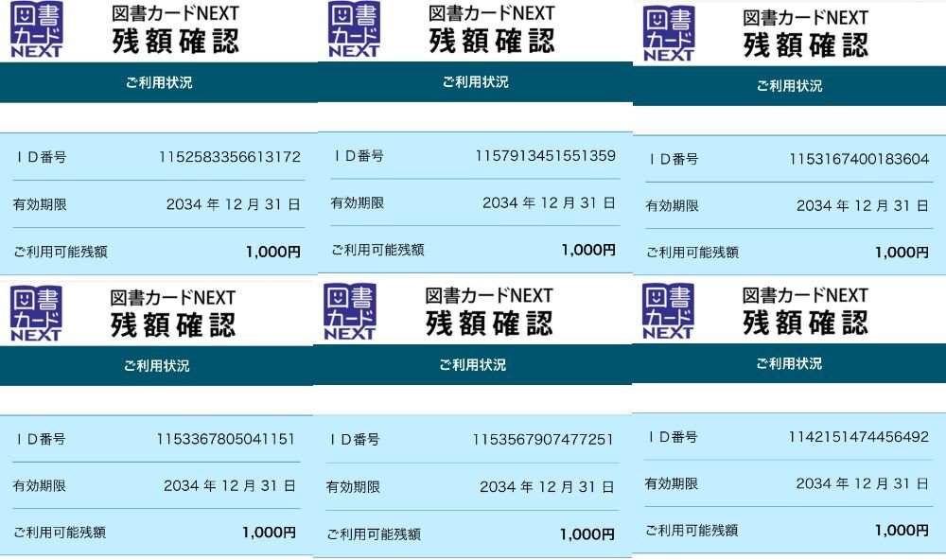Viewport: 946px width, 560px height.
Task: Click the 残額確認 title above ID 1157913451551359
Action: [x=492, y=41]
